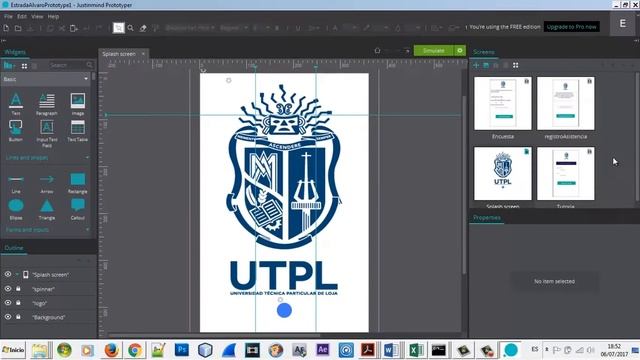Toggle visibility of "Background" layer

8,317
